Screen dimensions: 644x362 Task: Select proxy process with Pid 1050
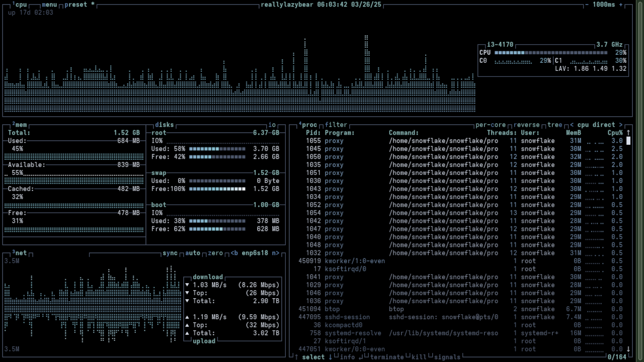click(x=460, y=157)
